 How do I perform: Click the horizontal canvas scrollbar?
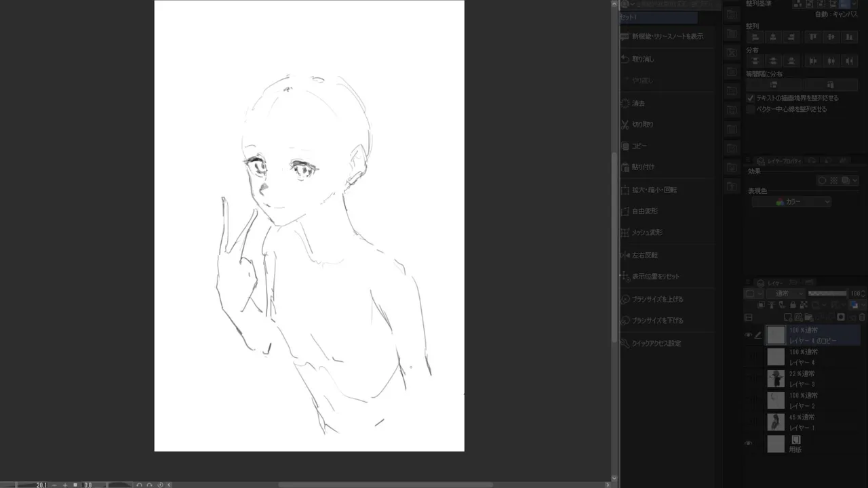[385, 485]
